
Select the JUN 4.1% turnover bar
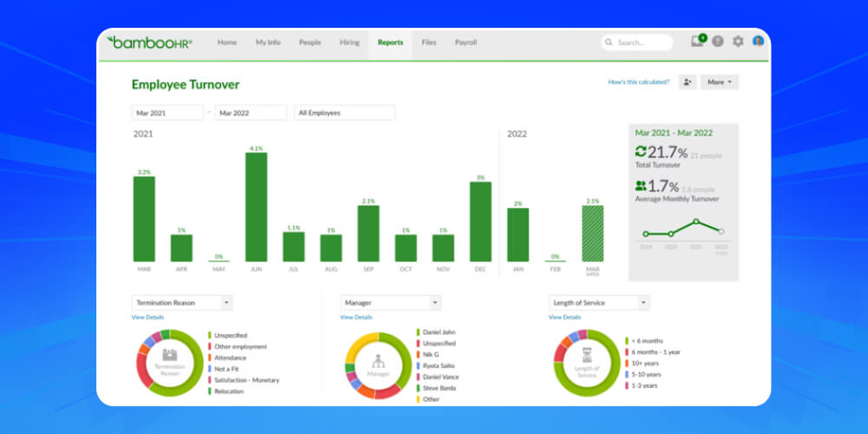256,207
